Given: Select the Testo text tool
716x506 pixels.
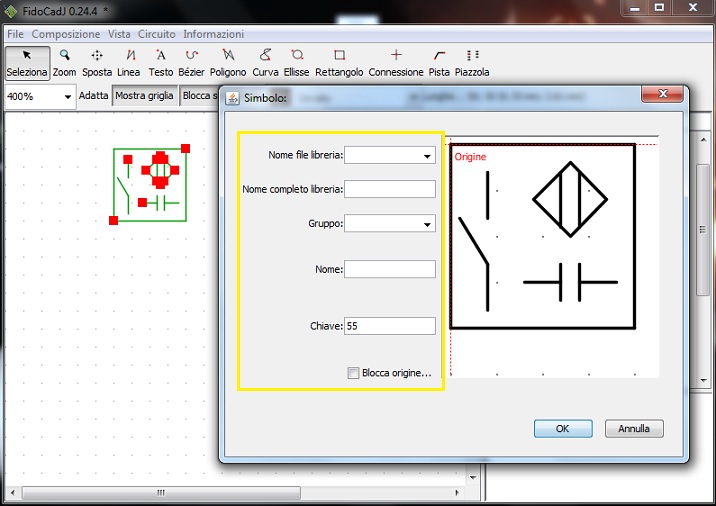Looking at the screenshot, I should tap(160, 62).
